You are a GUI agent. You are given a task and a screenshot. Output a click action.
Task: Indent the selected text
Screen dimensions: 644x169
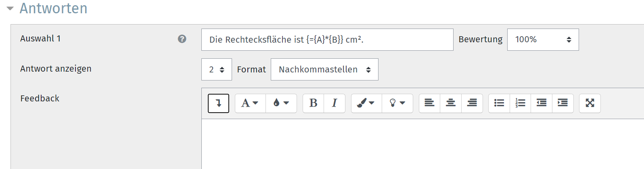(x=563, y=103)
